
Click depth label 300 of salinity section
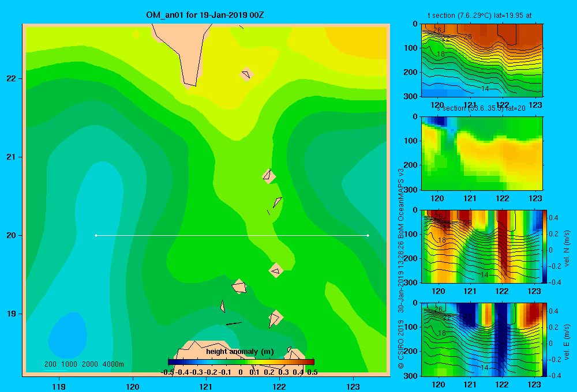tap(411, 190)
